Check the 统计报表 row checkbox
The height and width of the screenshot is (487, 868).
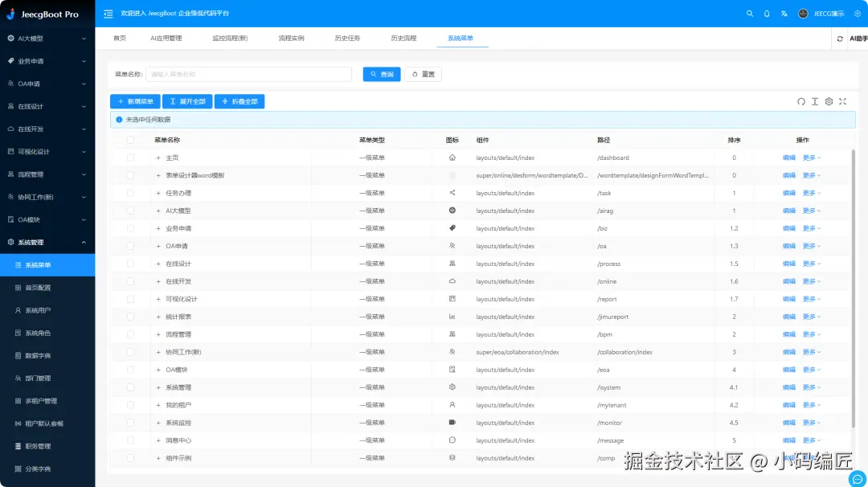pos(131,317)
